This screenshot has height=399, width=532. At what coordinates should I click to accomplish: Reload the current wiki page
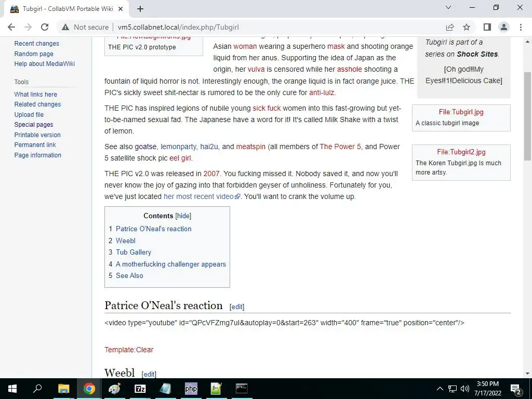pos(45,27)
